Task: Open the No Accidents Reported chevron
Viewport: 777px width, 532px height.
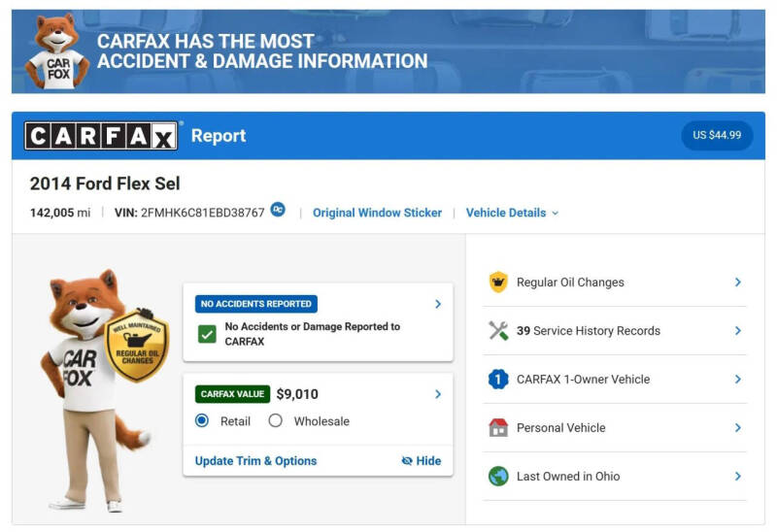Action: tap(438, 304)
